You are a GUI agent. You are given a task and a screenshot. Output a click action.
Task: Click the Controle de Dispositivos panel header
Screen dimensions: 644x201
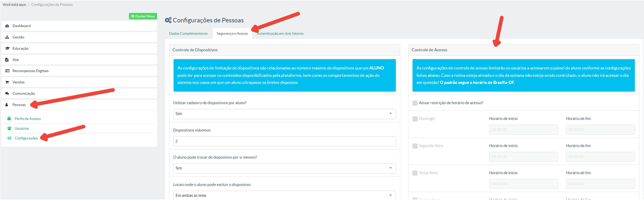tap(284, 50)
